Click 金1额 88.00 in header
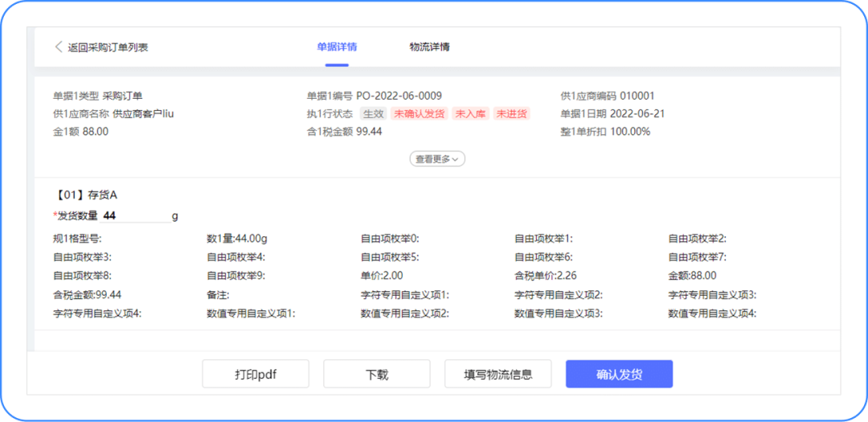The height and width of the screenshot is (422, 868). pyautogui.click(x=81, y=132)
